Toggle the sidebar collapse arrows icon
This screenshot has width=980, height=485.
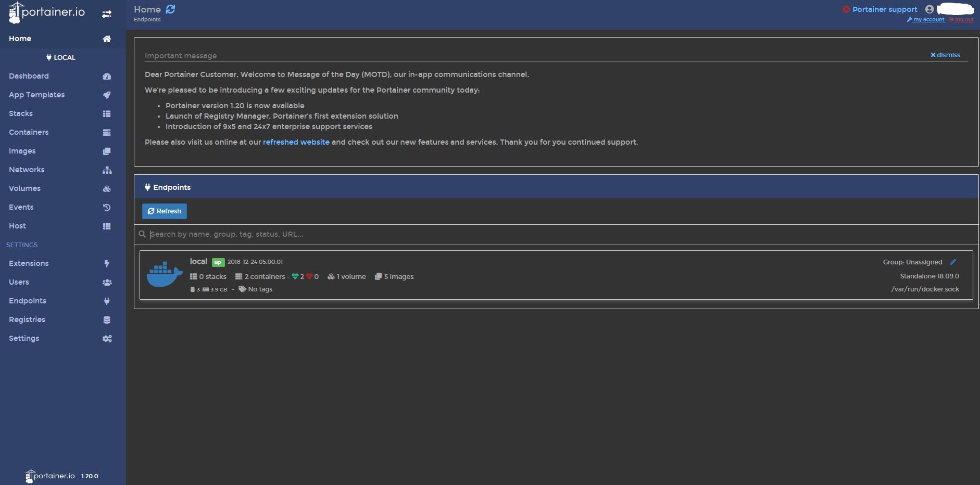coord(107,14)
